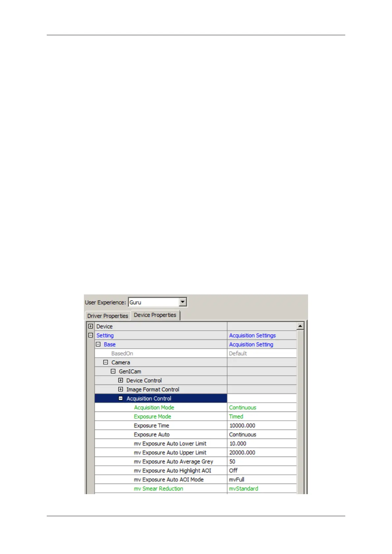
Task: Expand the Image Format Control node
Action: coord(120,389)
